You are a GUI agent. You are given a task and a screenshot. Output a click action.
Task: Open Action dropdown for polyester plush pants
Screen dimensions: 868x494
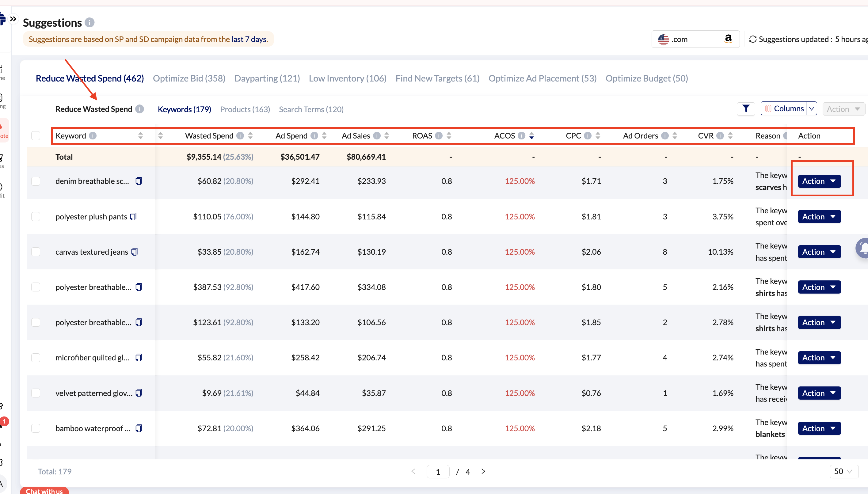pyautogui.click(x=819, y=216)
